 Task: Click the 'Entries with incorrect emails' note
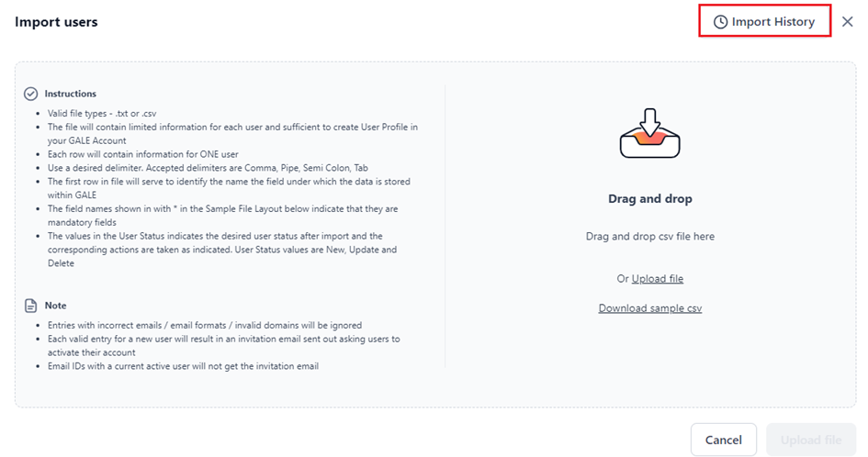[x=204, y=326]
